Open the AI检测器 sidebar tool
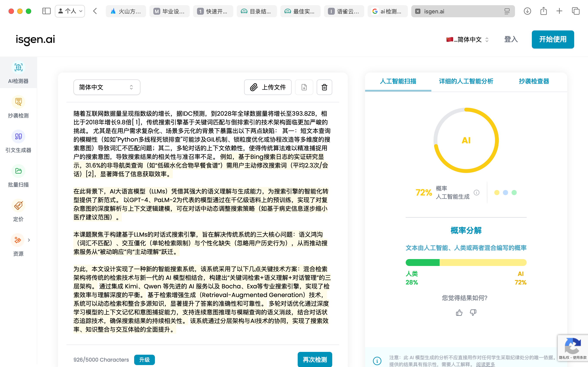The height and width of the screenshot is (367, 588). (x=18, y=72)
